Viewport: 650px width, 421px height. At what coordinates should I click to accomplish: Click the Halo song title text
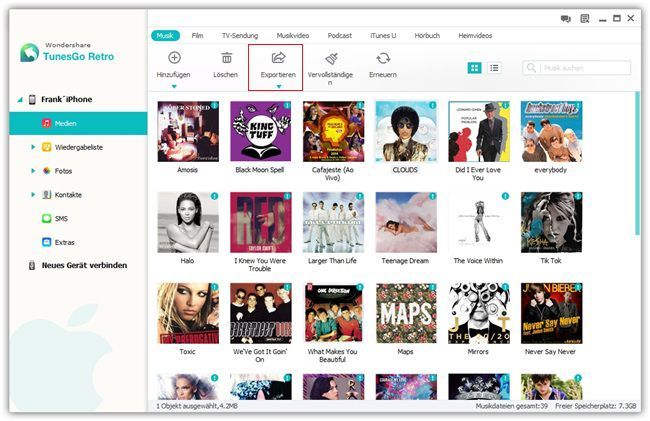click(187, 261)
